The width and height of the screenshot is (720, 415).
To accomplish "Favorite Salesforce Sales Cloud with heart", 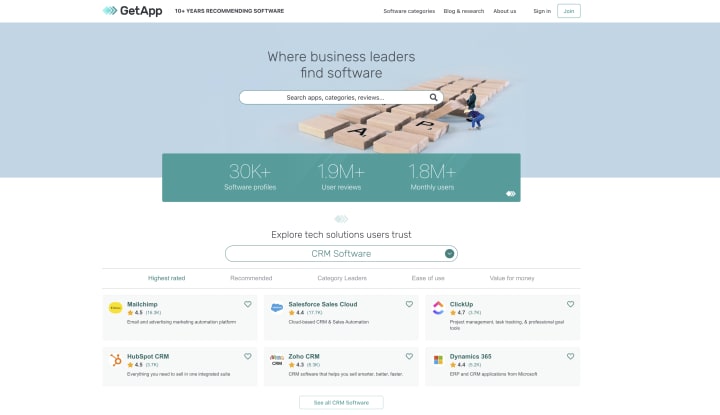I will [x=409, y=304].
